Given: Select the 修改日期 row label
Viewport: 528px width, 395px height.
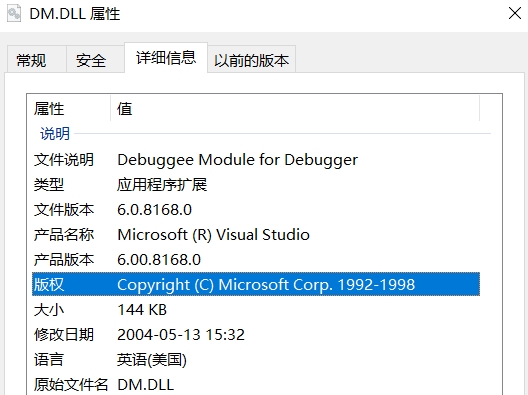Looking at the screenshot, I should pyautogui.click(x=64, y=334).
